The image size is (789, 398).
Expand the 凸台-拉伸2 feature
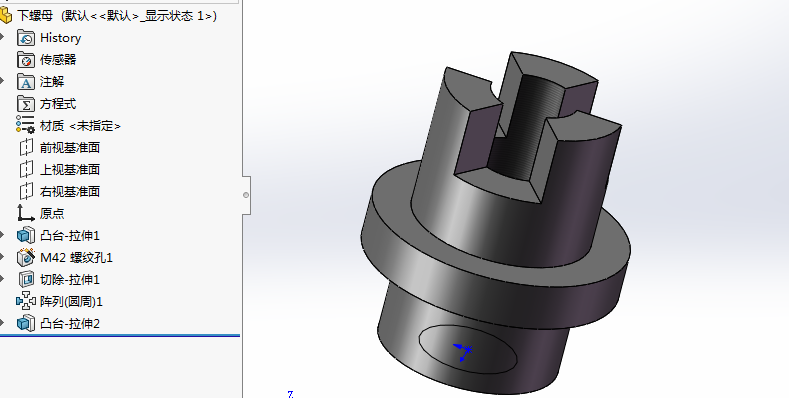[2, 323]
